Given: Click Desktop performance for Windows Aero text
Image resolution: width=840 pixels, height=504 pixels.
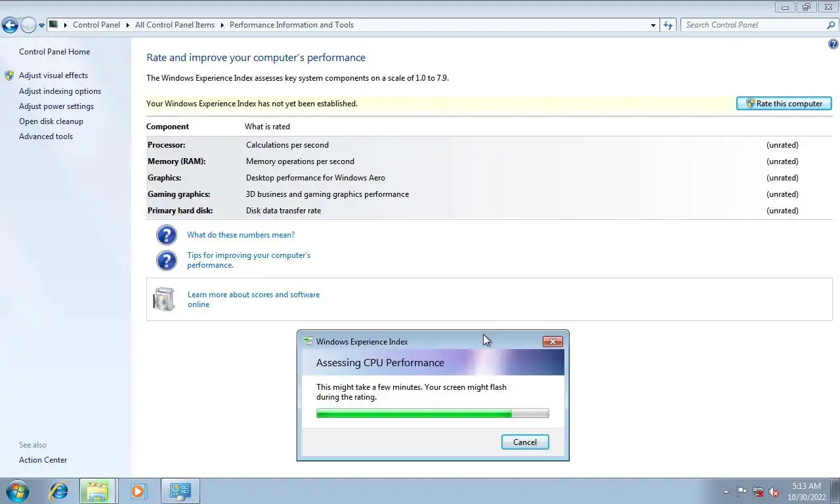Looking at the screenshot, I should click(316, 178).
